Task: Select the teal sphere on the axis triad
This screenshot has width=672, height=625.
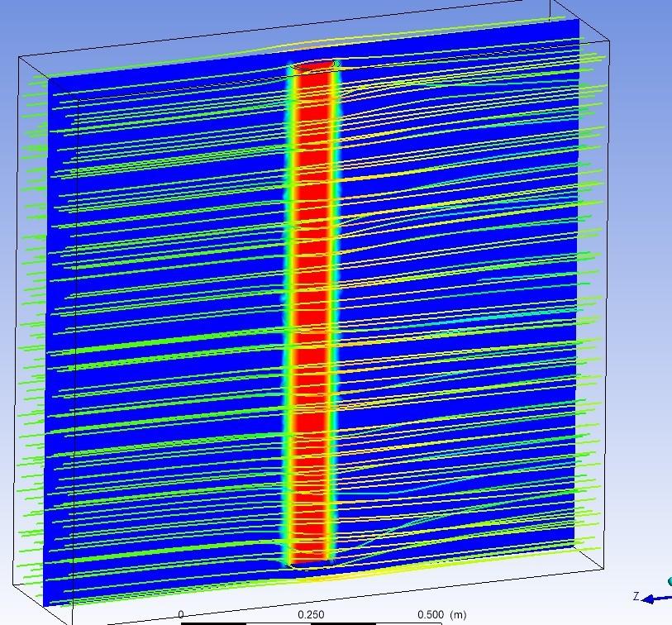Action: tap(670, 581)
